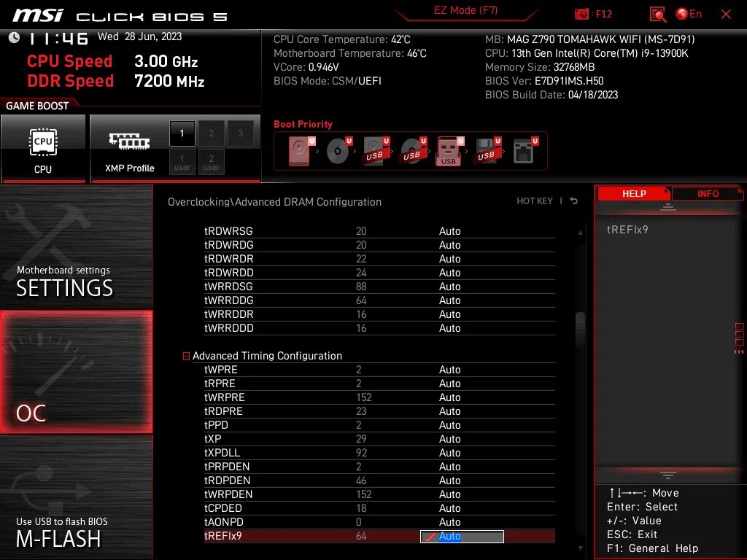Open the tRDWRSG Auto setting
The width and height of the screenshot is (747, 560).
449,231
